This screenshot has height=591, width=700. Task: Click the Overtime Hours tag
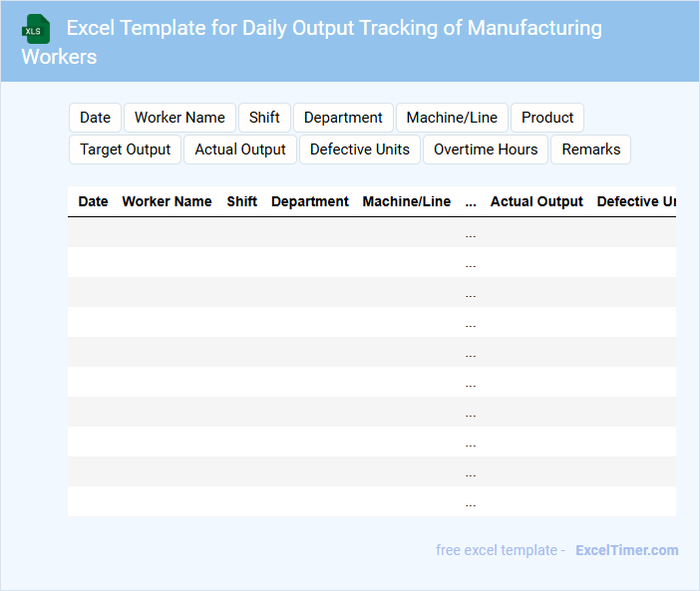coord(486,149)
